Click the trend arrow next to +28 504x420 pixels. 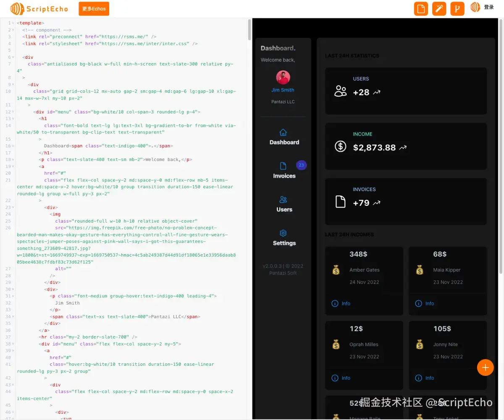click(x=377, y=92)
